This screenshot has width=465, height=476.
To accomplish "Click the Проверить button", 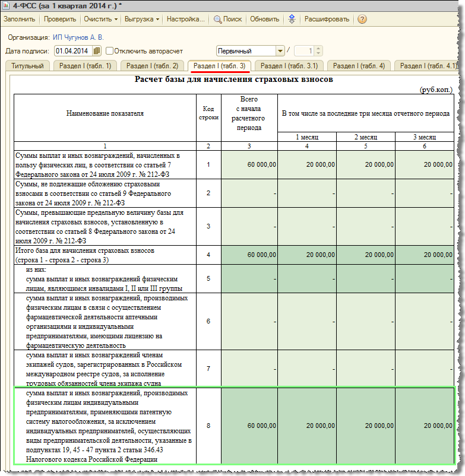I will point(60,19).
